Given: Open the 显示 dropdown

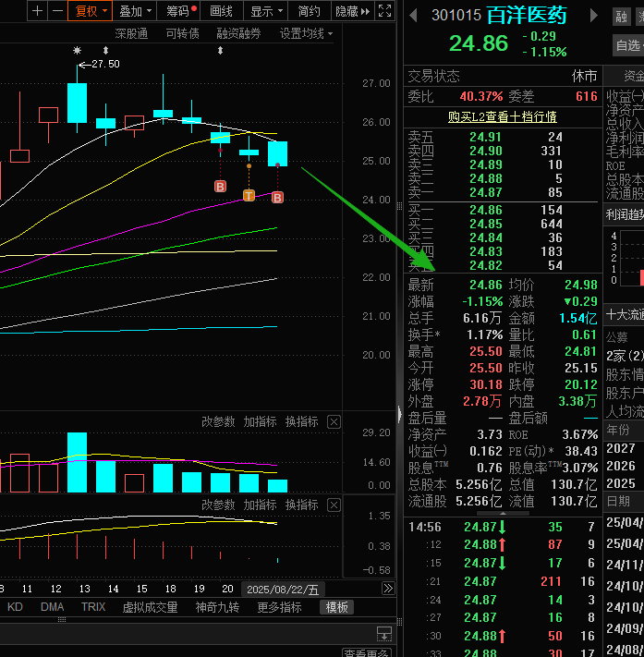Looking at the screenshot, I should [x=266, y=11].
